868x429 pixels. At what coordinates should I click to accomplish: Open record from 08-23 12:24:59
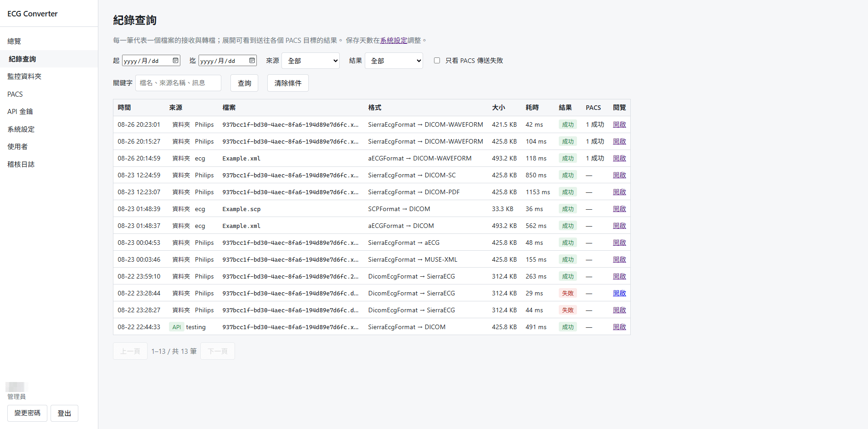pos(619,175)
